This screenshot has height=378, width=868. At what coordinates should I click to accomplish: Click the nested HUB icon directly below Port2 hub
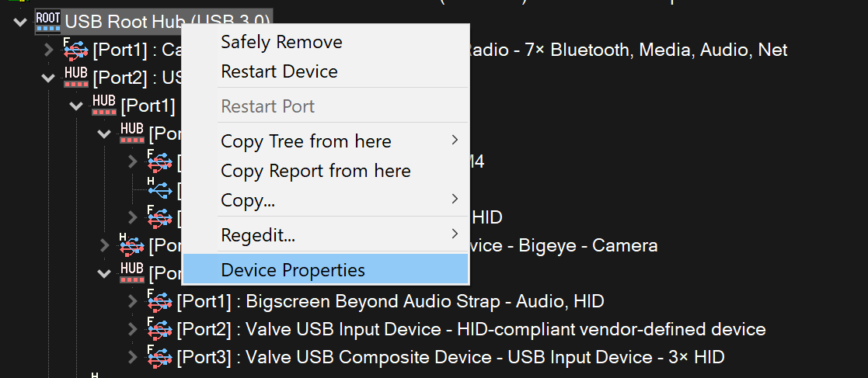[x=104, y=106]
